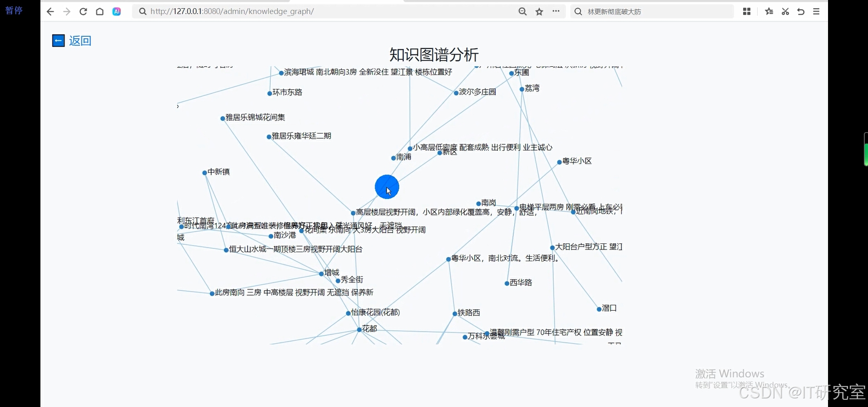Select the 南浦 graph node
Image resolution: width=868 pixels, height=407 pixels.
pyautogui.click(x=394, y=158)
